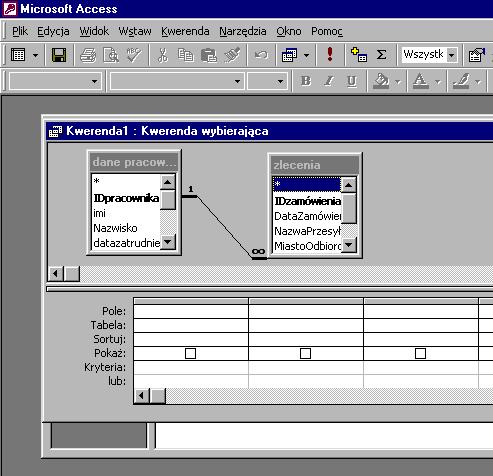Toggle Italic formatting button
The image size is (493, 476).
pos(329,81)
